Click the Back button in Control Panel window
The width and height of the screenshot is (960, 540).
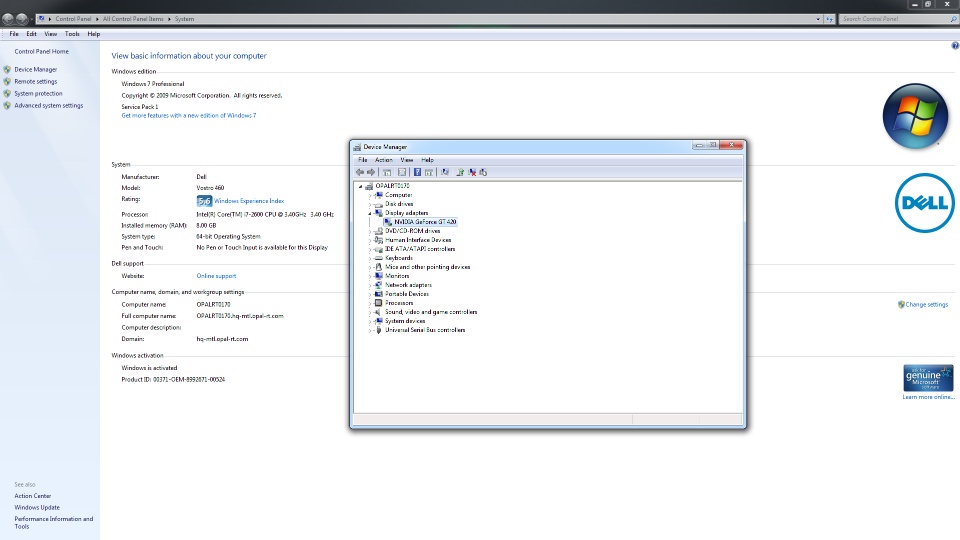pyautogui.click(x=8, y=19)
